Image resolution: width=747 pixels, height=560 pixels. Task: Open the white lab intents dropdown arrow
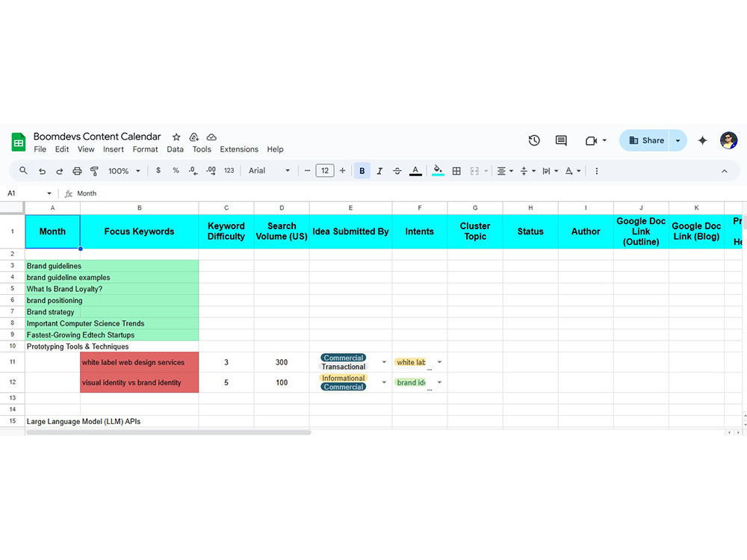pos(439,362)
